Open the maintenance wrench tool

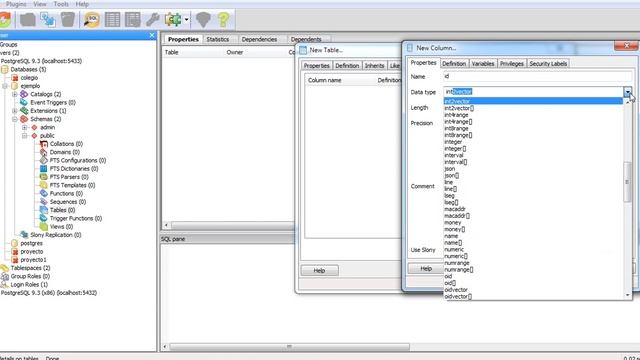(153, 19)
